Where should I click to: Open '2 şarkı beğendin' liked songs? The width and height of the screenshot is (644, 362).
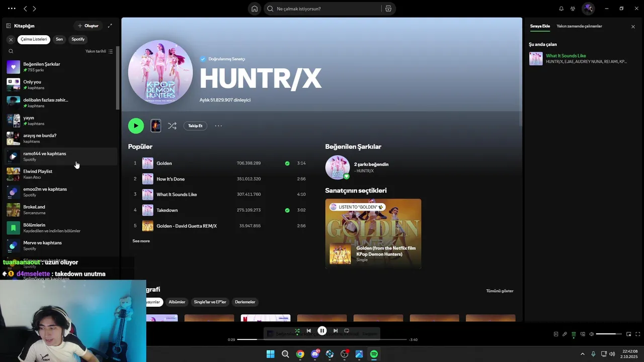371,164
